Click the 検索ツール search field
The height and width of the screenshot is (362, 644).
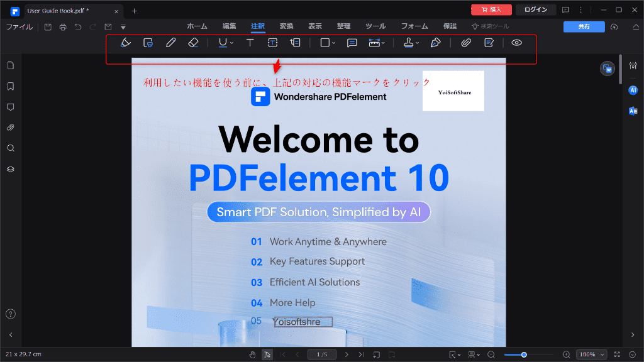pos(491,26)
